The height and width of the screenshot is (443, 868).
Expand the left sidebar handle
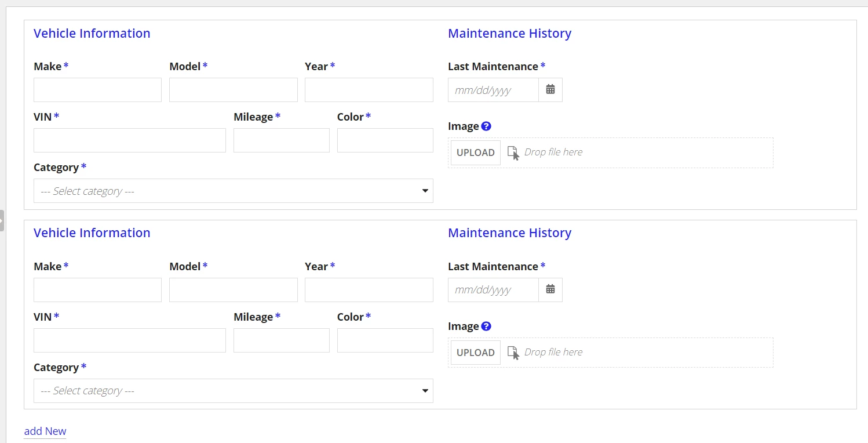(x=2, y=220)
